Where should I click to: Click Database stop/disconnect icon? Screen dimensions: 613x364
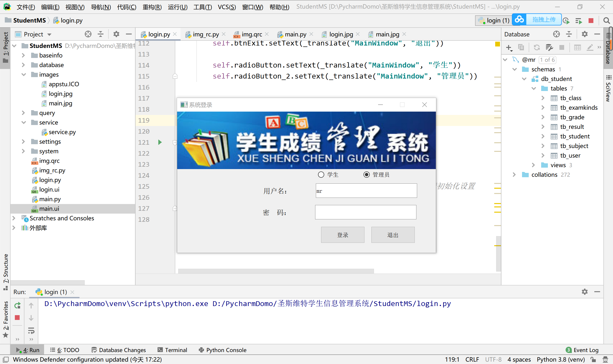[x=562, y=47]
